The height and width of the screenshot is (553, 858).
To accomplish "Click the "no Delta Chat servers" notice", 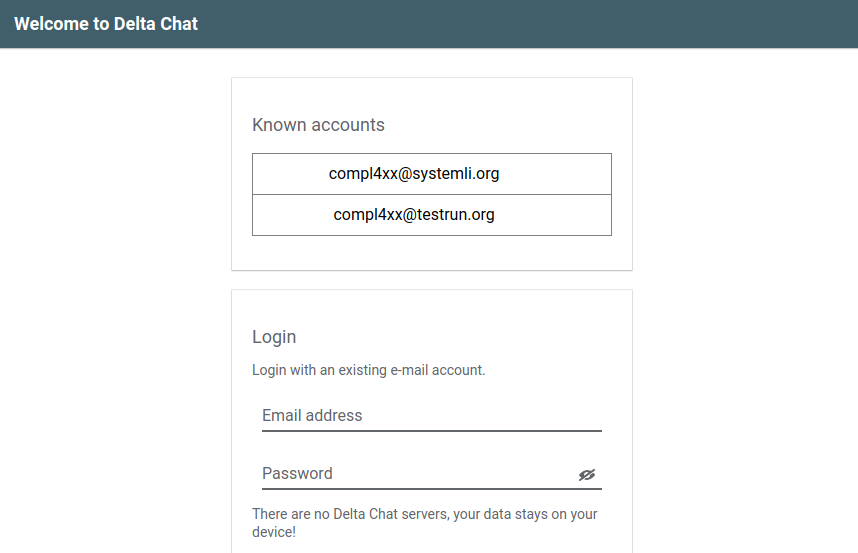I will coord(424,523).
